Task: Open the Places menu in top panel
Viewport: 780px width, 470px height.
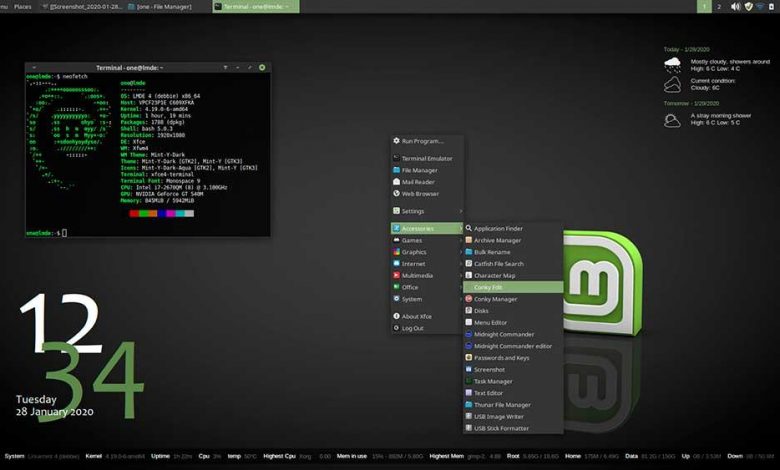Action: tap(22, 6)
